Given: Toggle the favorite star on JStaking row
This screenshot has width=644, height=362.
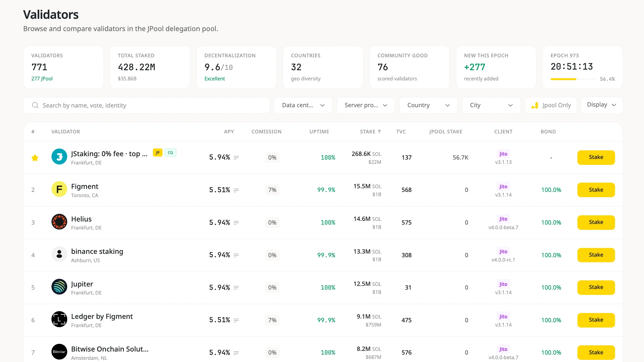Looking at the screenshot, I should (x=35, y=158).
